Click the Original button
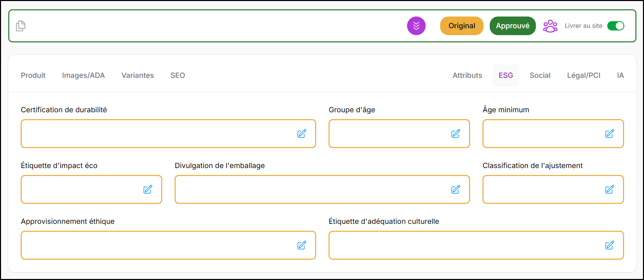 [x=461, y=26]
